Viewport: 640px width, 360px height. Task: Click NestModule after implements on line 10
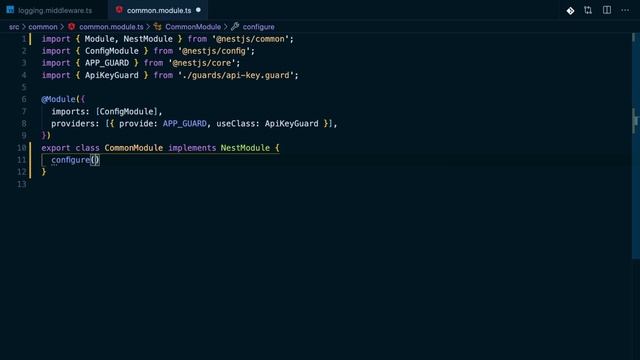coord(245,148)
